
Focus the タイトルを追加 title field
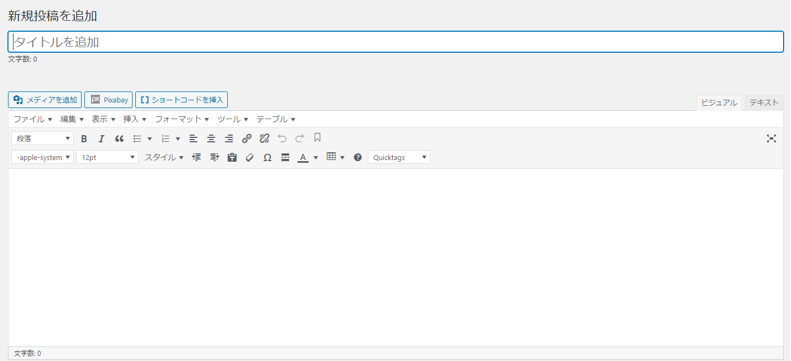(x=396, y=42)
